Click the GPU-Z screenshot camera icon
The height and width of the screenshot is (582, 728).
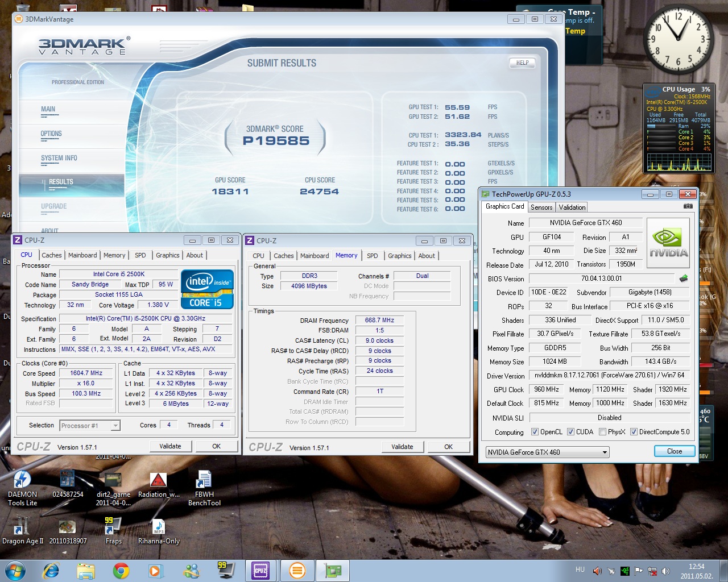click(688, 206)
